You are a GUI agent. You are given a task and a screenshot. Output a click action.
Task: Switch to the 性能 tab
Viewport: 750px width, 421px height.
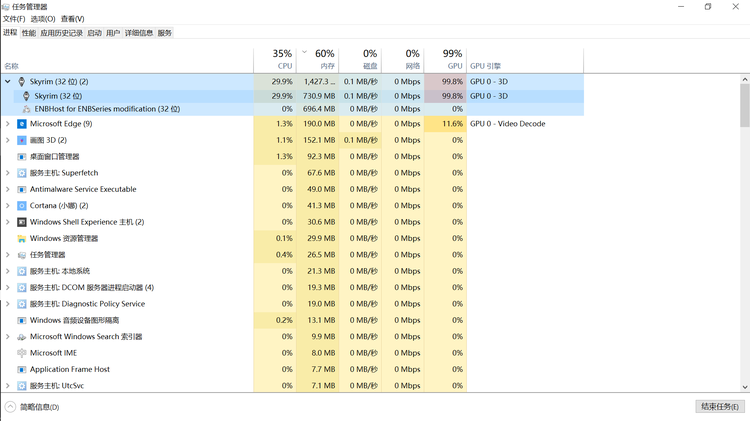29,33
